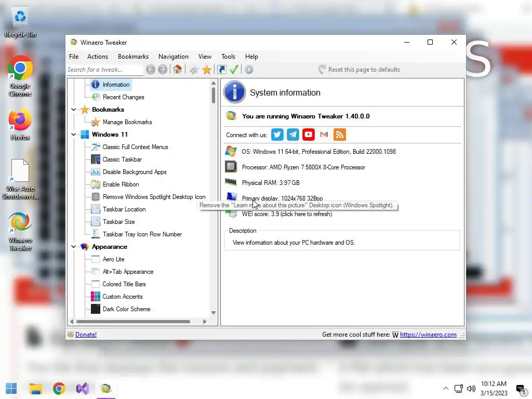Click the shortcut arrow toolbar icon
The height and width of the screenshot is (399, 532).
(x=221, y=70)
